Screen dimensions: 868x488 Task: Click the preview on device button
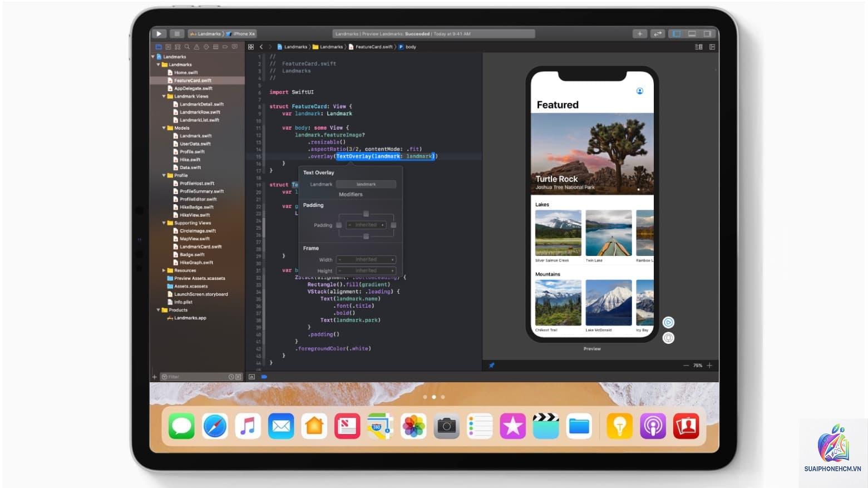[x=668, y=338]
